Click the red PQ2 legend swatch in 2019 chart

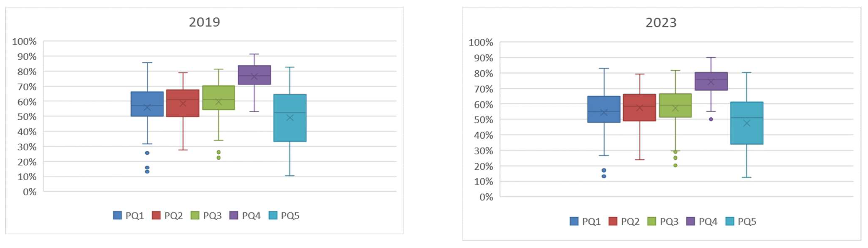tap(156, 215)
